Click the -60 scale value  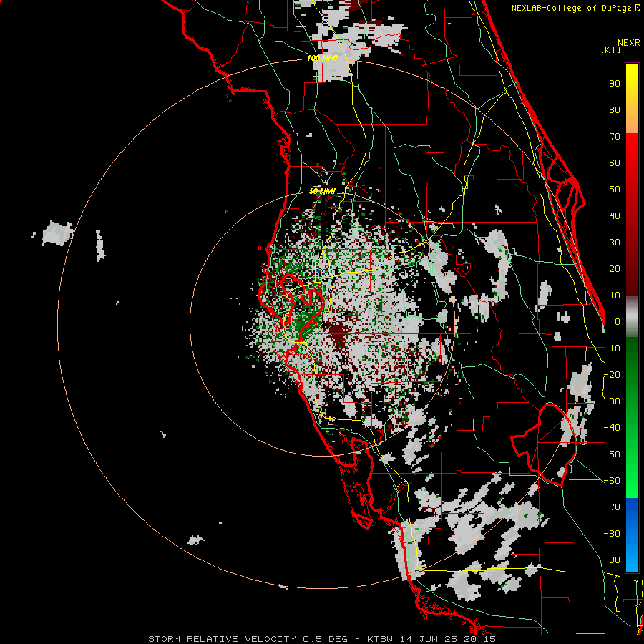point(612,481)
